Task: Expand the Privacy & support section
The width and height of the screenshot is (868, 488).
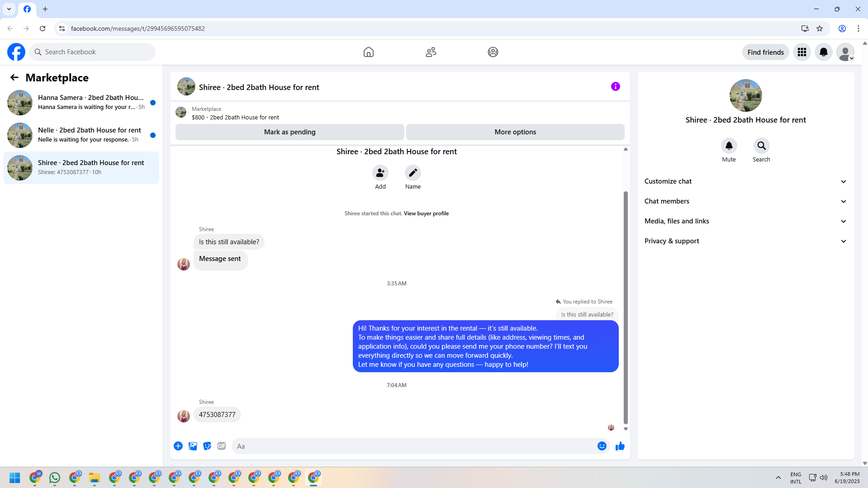Action: pos(745,241)
